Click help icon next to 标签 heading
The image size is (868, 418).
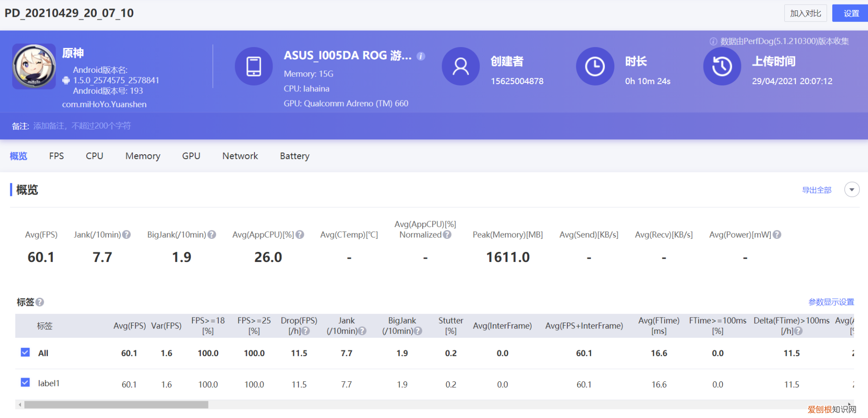click(x=40, y=302)
